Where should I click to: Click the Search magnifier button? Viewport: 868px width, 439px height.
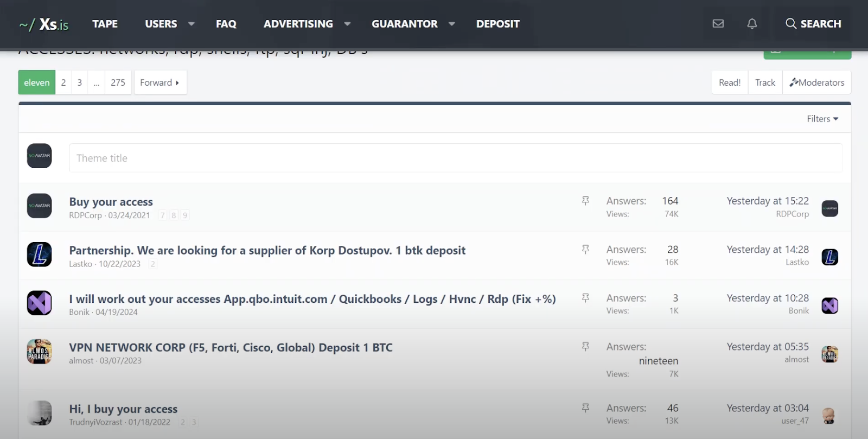click(x=813, y=24)
